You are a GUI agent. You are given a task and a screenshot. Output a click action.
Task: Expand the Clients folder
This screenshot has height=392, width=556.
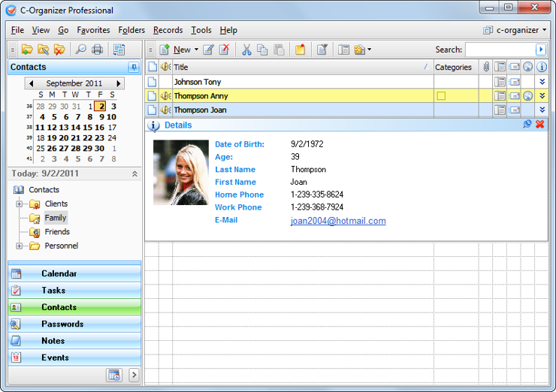point(19,204)
